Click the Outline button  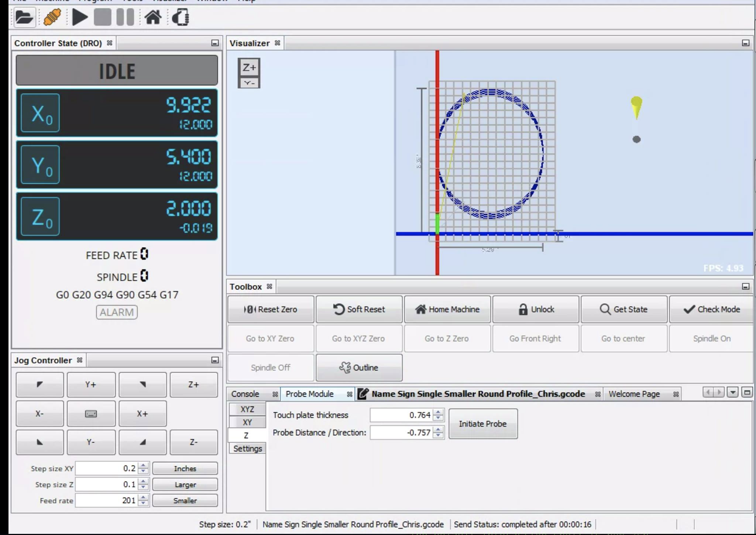(x=359, y=367)
